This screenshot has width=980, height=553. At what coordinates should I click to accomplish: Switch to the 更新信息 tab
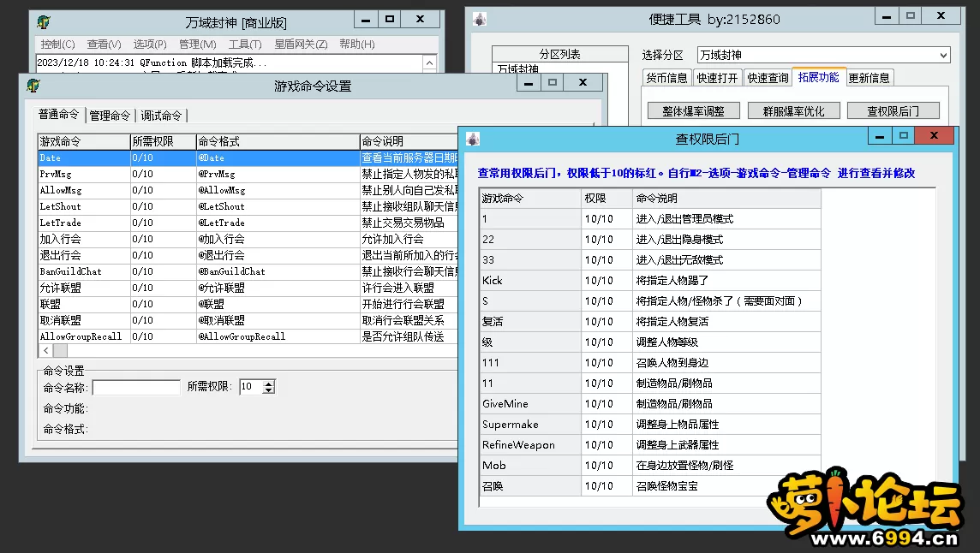tap(869, 78)
